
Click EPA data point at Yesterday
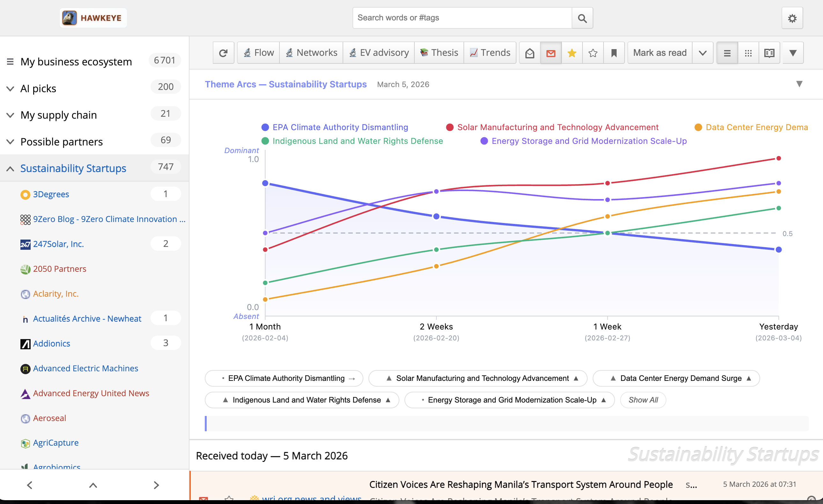pos(779,249)
